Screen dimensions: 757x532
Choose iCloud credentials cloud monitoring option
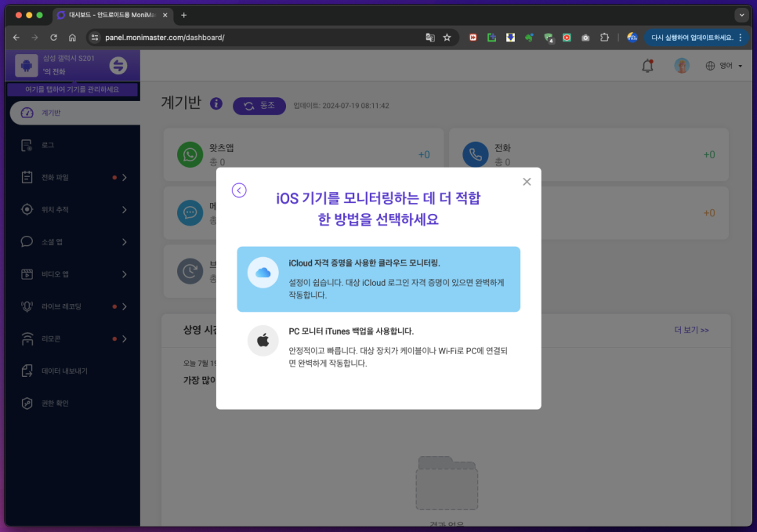[378, 279]
